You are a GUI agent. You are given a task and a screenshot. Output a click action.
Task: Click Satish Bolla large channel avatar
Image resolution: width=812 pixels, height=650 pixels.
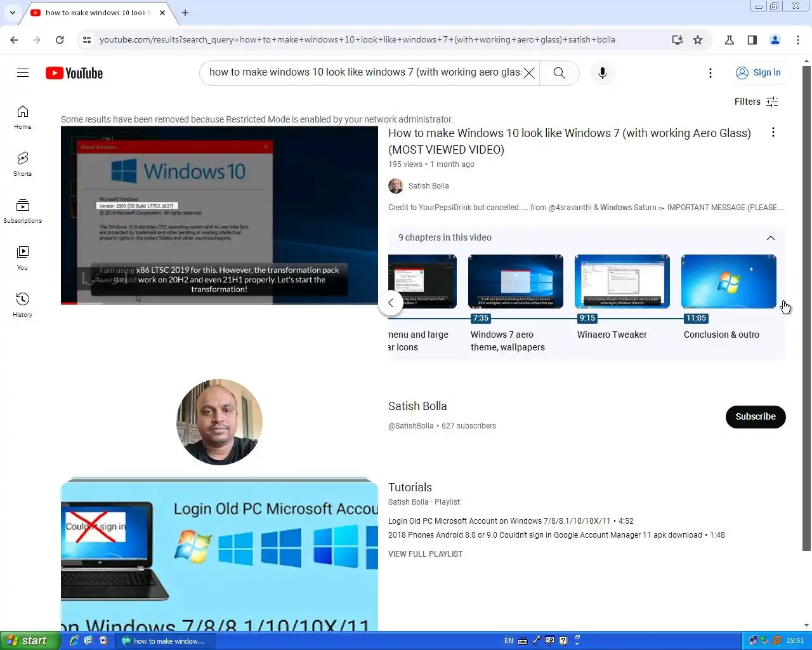219,422
